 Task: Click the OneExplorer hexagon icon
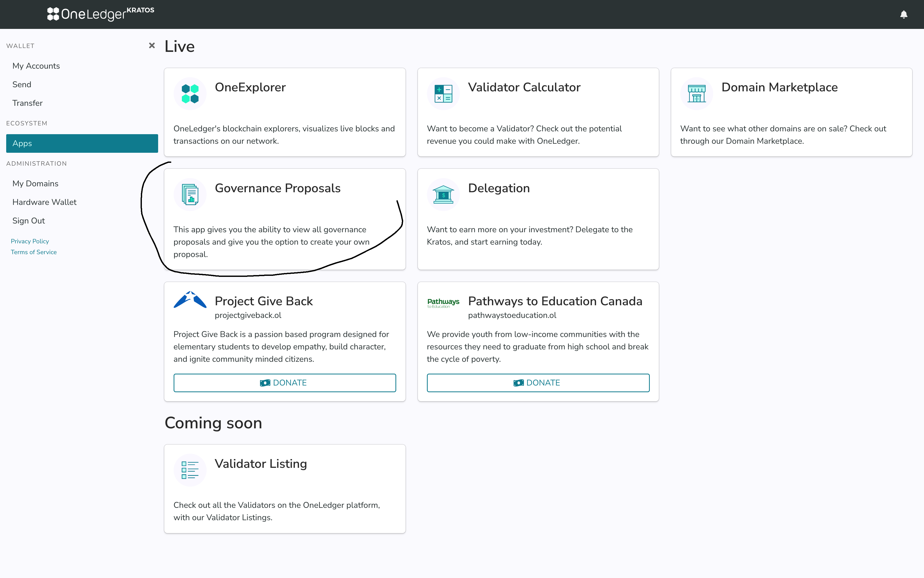point(190,94)
